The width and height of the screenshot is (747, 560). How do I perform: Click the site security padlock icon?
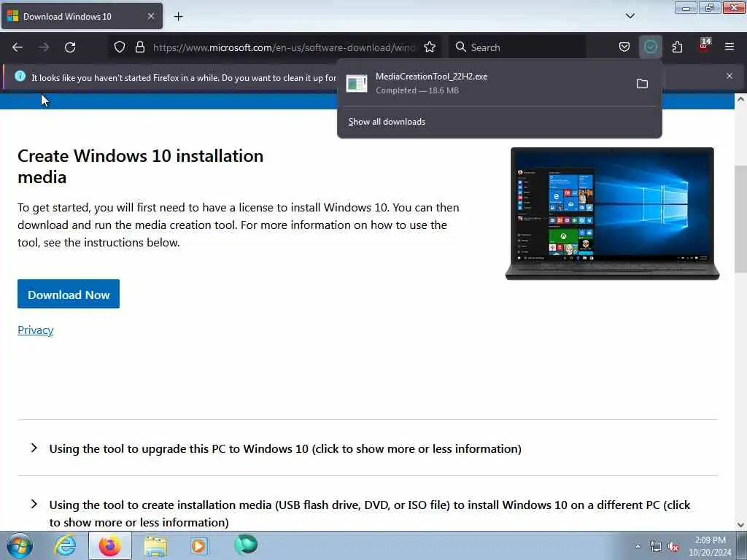tap(139, 47)
